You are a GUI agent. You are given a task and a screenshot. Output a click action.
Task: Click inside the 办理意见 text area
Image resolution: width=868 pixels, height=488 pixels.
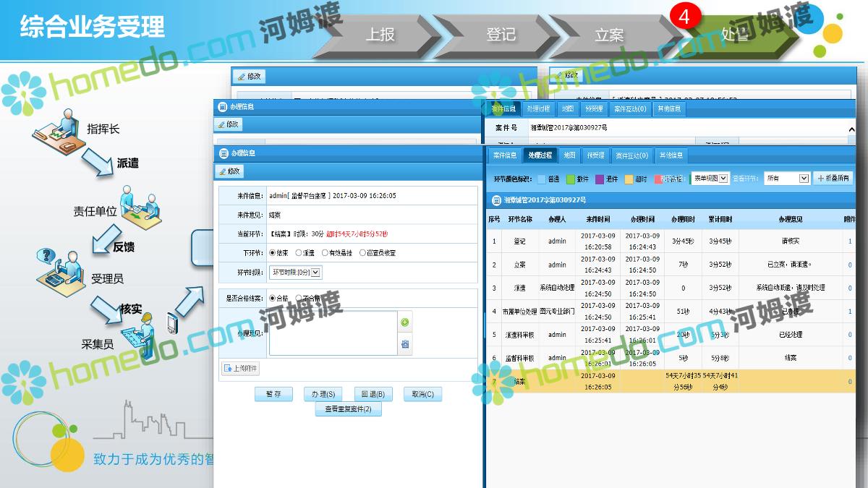coord(333,333)
